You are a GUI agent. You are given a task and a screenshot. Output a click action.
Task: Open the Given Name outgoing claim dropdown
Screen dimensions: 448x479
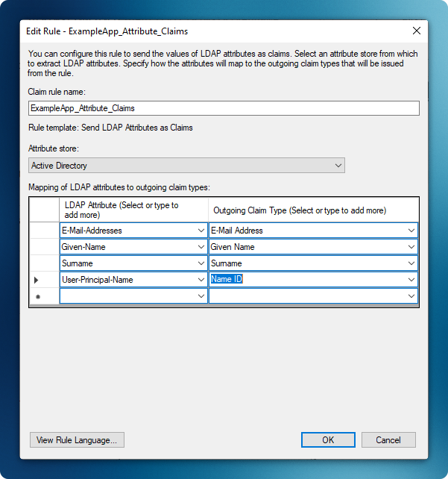(x=411, y=247)
